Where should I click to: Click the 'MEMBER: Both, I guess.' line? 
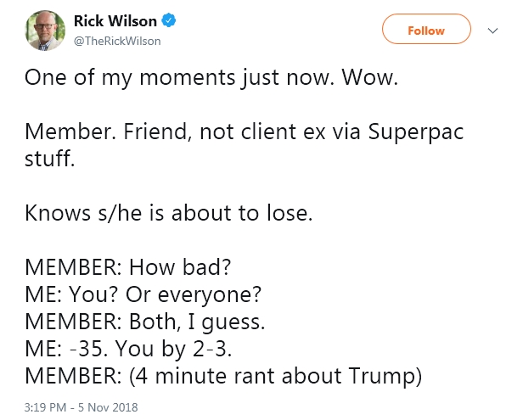[x=144, y=322]
